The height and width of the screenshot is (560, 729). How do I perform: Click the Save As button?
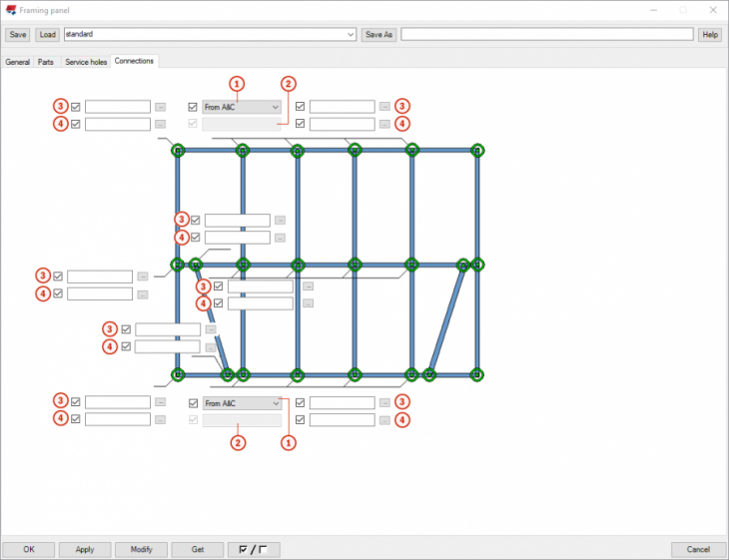click(x=378, y=34)
